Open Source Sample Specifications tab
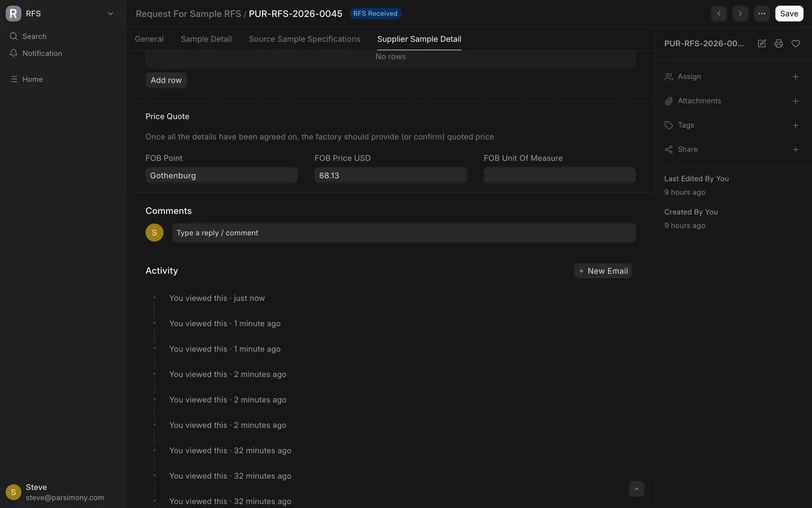 304,39
